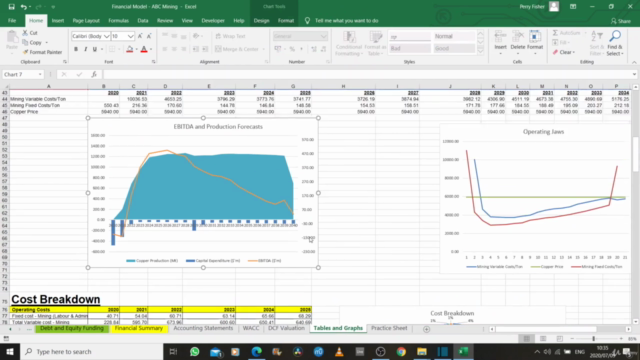Image resolution: width=640 pixels, height=360 pixels.
Task: Open Google Chrome from the taskbar
Action: tap(401, 351)
